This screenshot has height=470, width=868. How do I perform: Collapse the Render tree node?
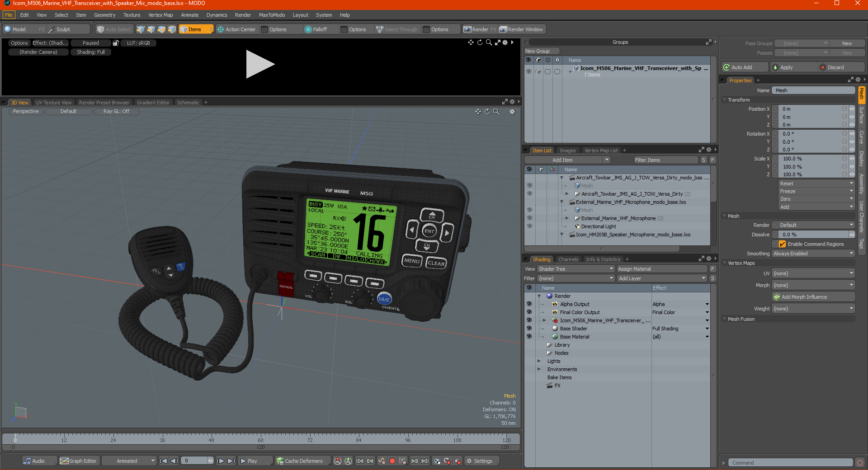pyautogui.click(x=539, y=296)
